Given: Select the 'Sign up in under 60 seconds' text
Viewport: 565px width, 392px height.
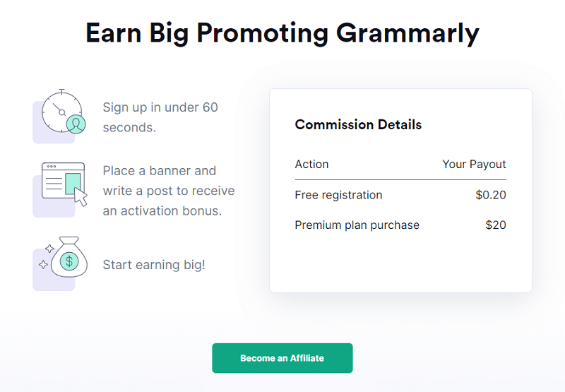Looking at the screenshot, I should [x=160, y=117].
